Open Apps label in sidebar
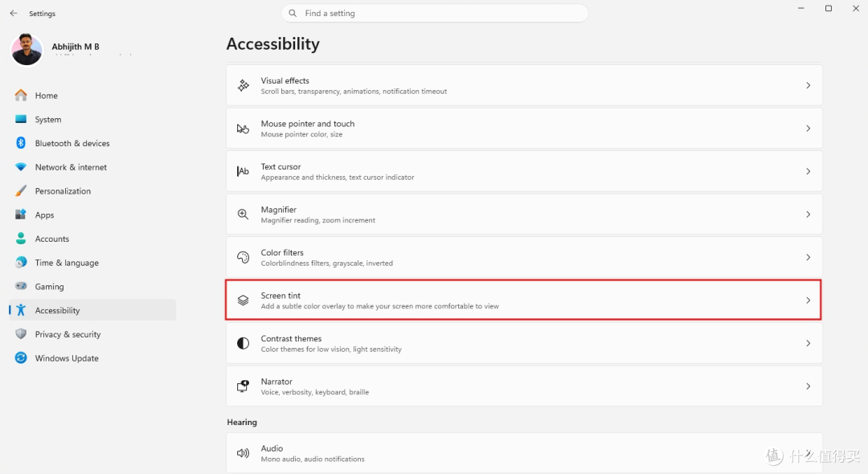868x474 pixels. coord(44,215)
